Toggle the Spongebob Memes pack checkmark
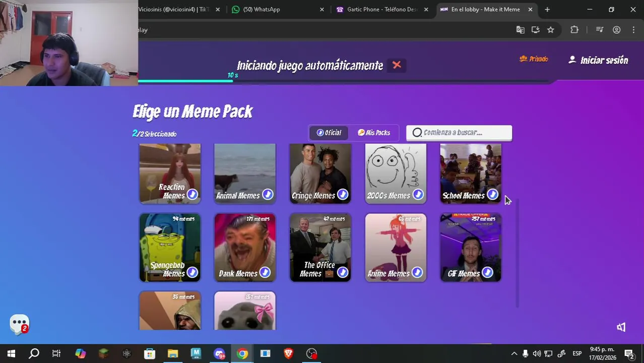The image size is (644, 363). point(192,273)
